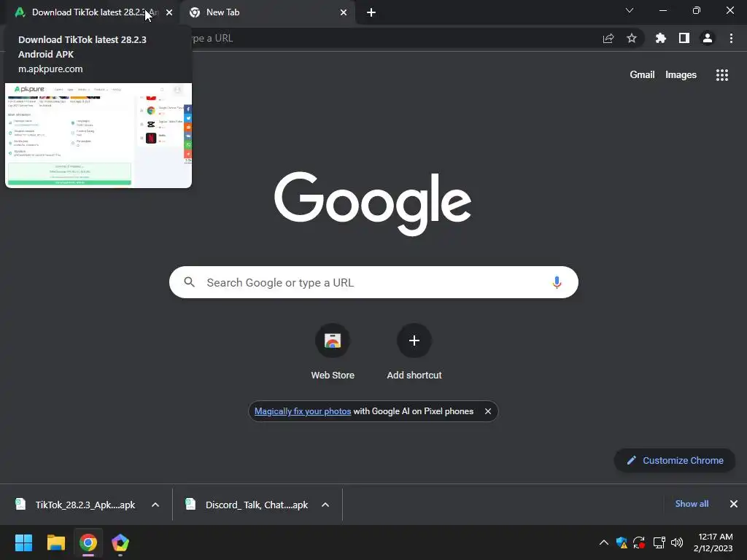The width and height of the screenshot is (747, 560).
Task: Open volume speaker tray icon
Action: coord(677,542)
